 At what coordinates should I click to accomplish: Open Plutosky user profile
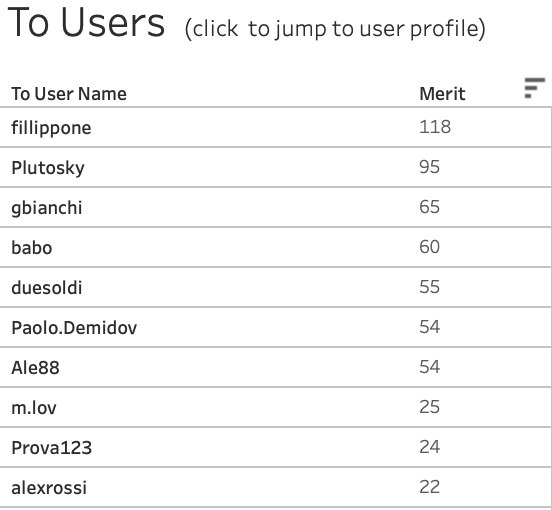pos(48,168)
